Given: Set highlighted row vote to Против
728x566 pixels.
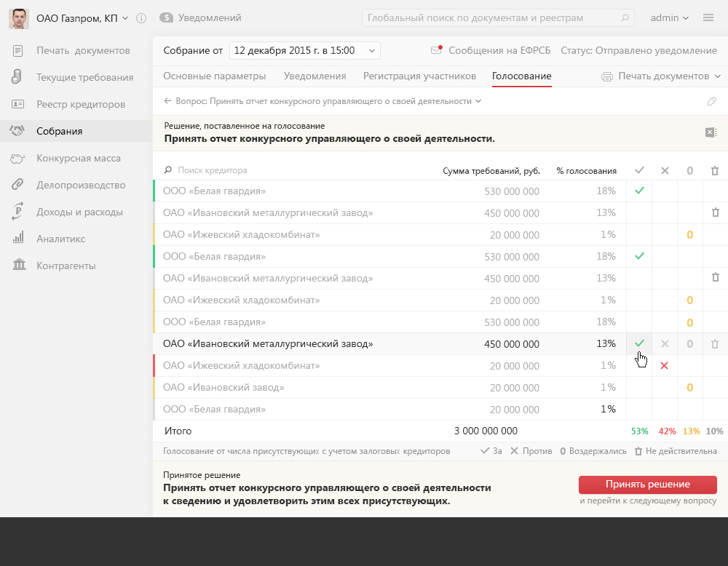Looking at the screenshot, I should (x=664, y=343).
